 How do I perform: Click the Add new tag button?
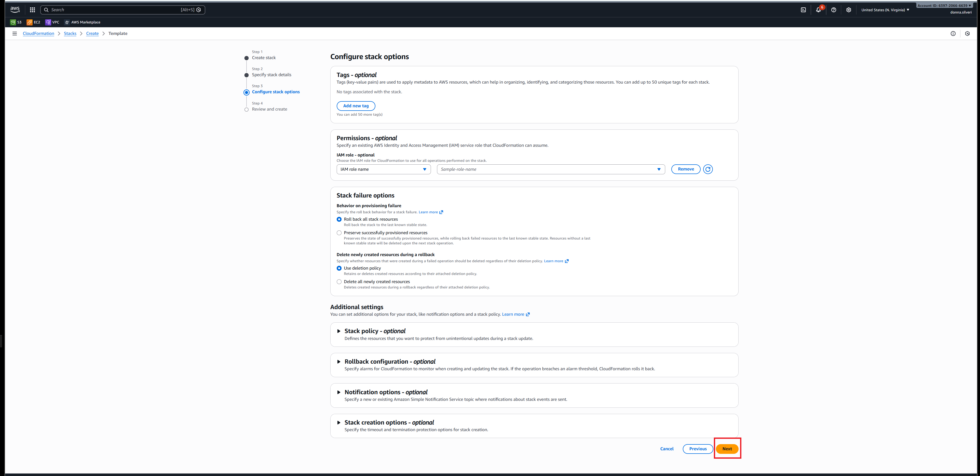tap(356, 106)
